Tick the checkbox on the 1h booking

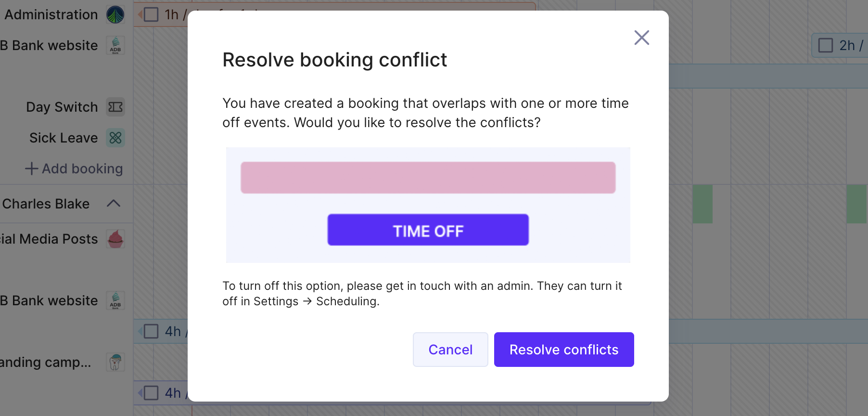[151, 14]
